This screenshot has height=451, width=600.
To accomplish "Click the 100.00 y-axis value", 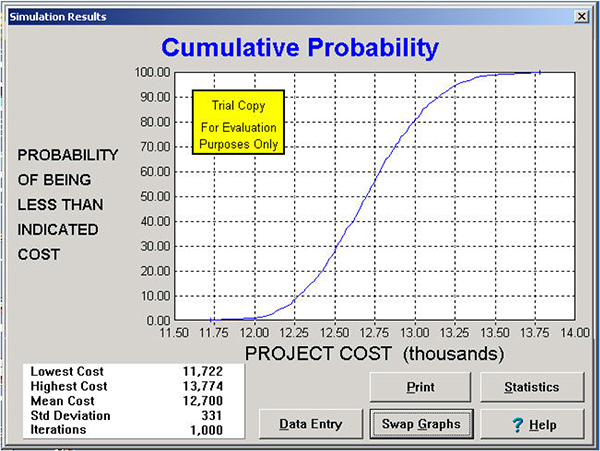I will 152,72.
